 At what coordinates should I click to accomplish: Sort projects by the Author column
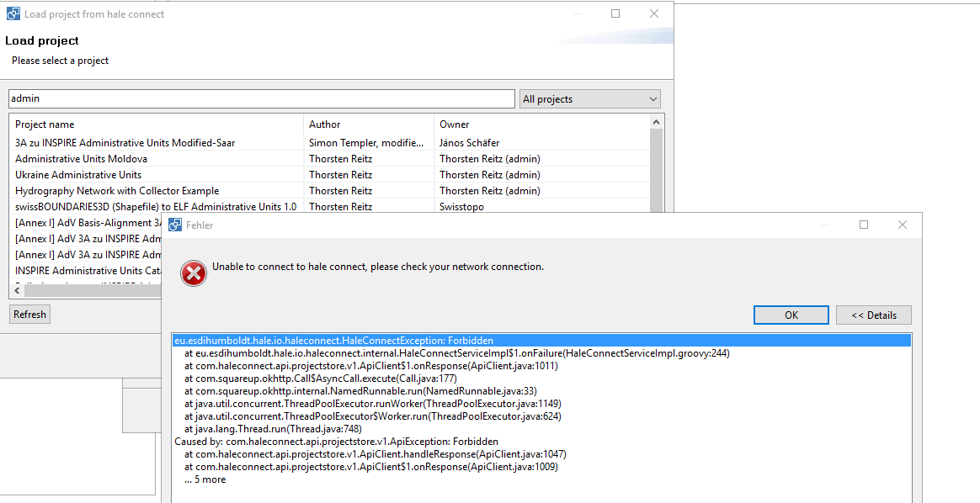click(328, 124)
